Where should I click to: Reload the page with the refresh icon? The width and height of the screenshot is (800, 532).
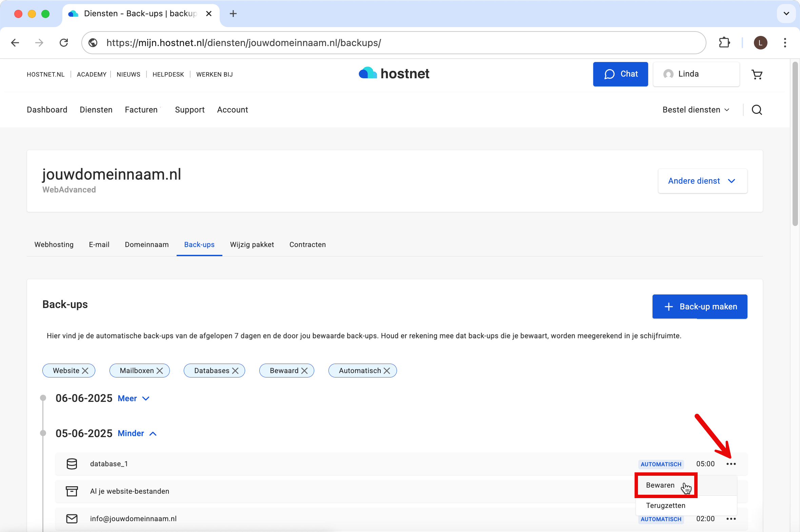click(64, 43)
